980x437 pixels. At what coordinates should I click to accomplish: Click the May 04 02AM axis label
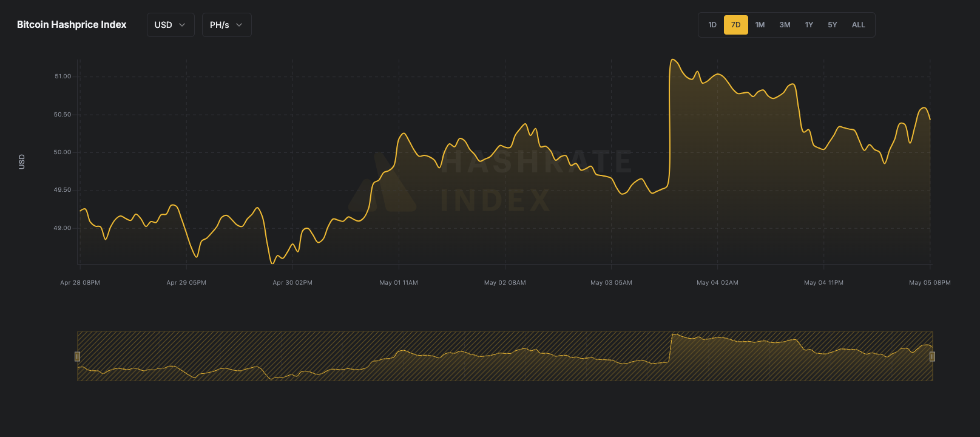click(x=717, y=283)
